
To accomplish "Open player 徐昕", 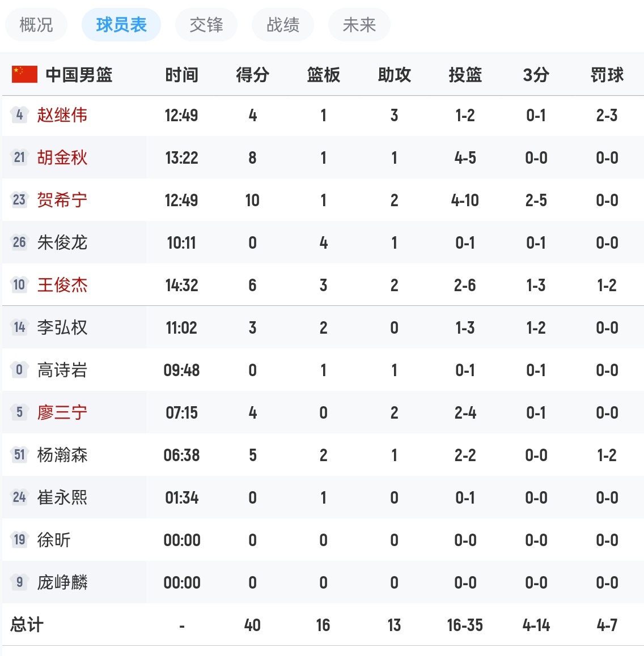I will (54, 540).
